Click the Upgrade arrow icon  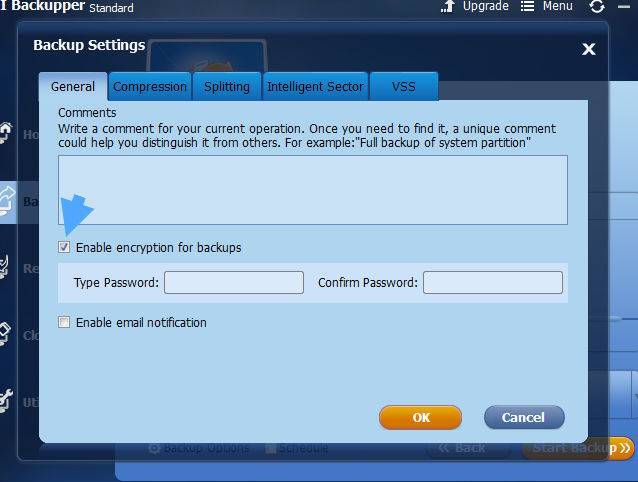point(448,6)
